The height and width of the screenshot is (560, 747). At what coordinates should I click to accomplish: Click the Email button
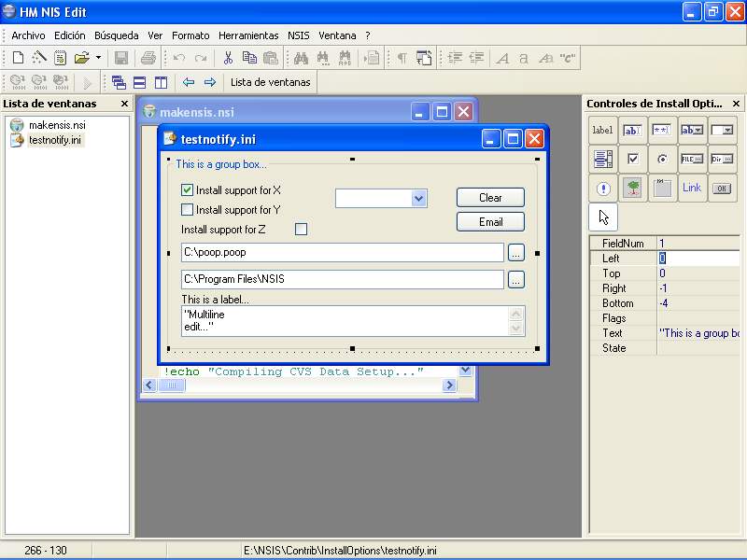pyautogui.click(x=490, y=222)
